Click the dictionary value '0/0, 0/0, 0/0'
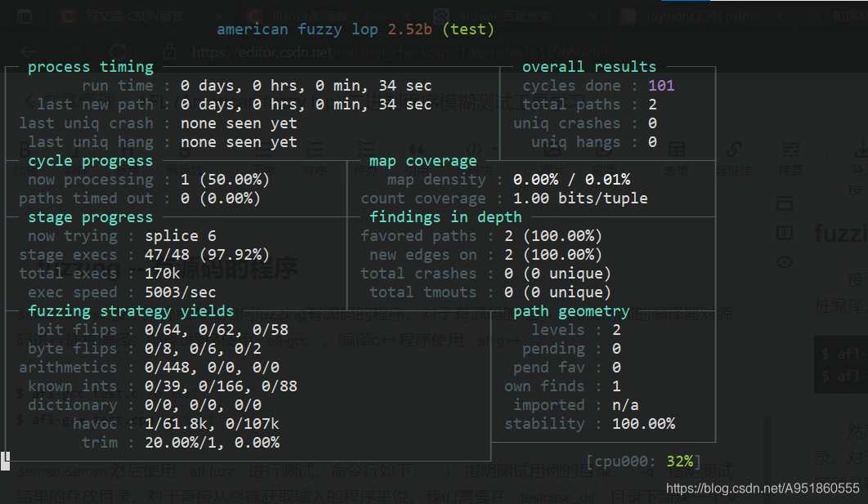 204,405
